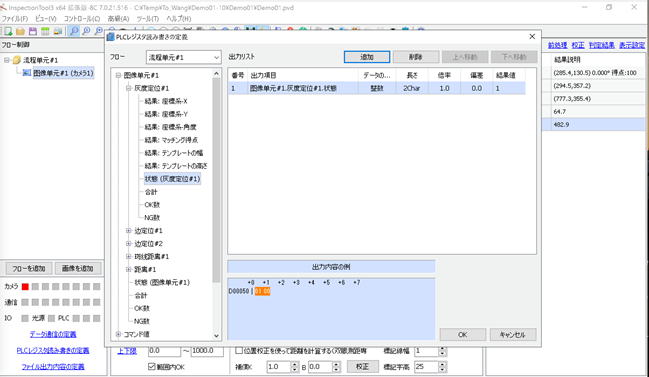
Task: Click the 校正 button beside the B field
Action: (362, 367)
